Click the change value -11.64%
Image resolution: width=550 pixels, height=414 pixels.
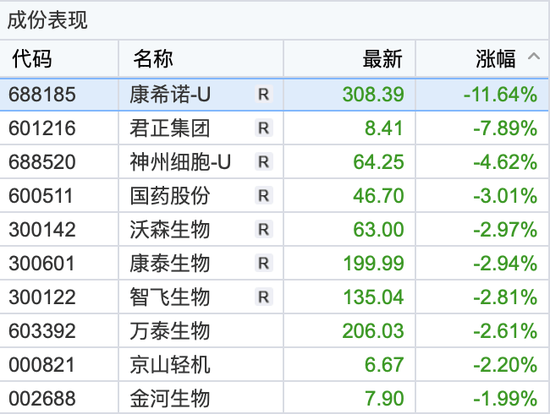click(501, 95)
